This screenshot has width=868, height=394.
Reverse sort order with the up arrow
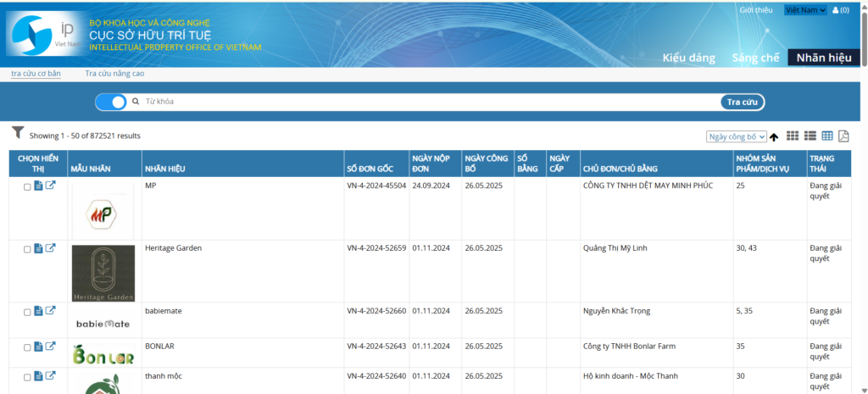(774, 136)
